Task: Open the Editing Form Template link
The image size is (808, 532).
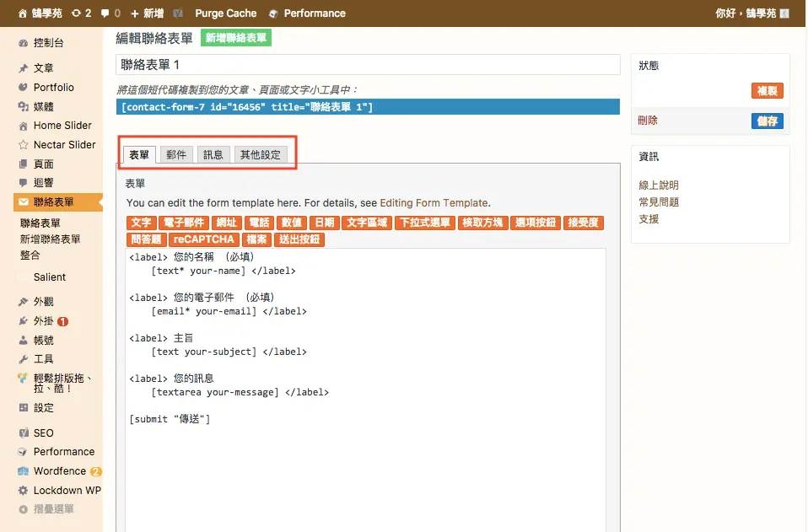Action: tap(434, 203)
